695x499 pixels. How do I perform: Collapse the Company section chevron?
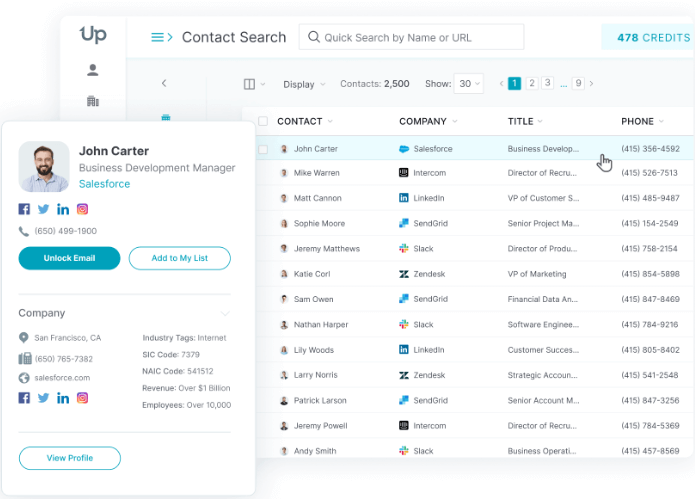[225, 313]
